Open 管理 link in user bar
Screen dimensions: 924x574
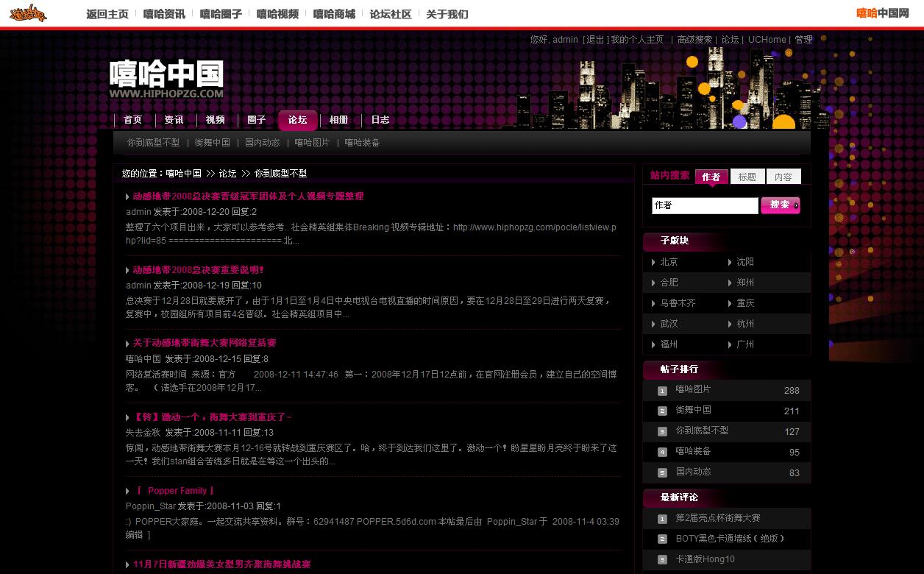(804, 40)
